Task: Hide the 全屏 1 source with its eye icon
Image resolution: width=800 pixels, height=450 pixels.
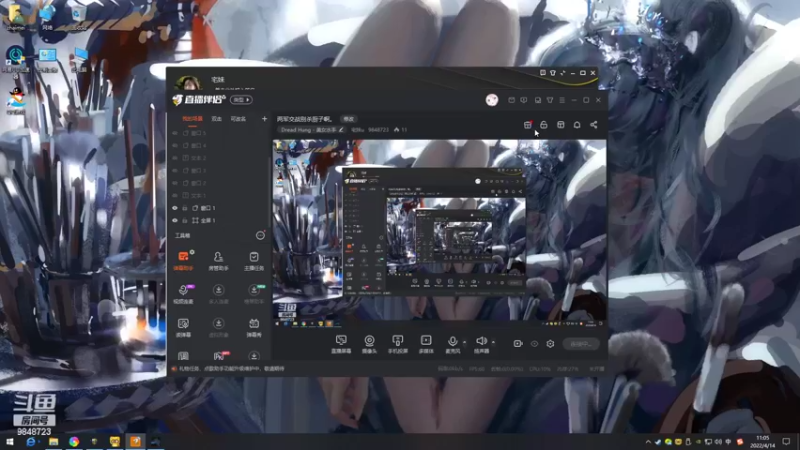Action: [x=175, y=220]
